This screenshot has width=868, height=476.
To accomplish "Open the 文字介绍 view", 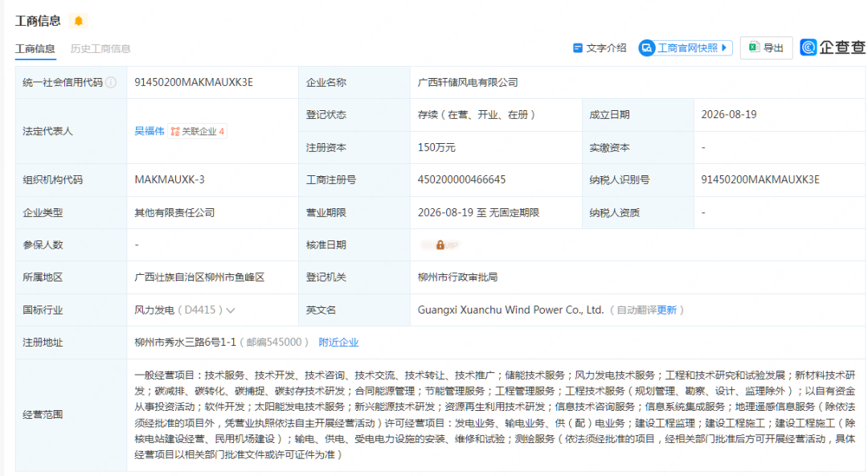I will (600, 48).
